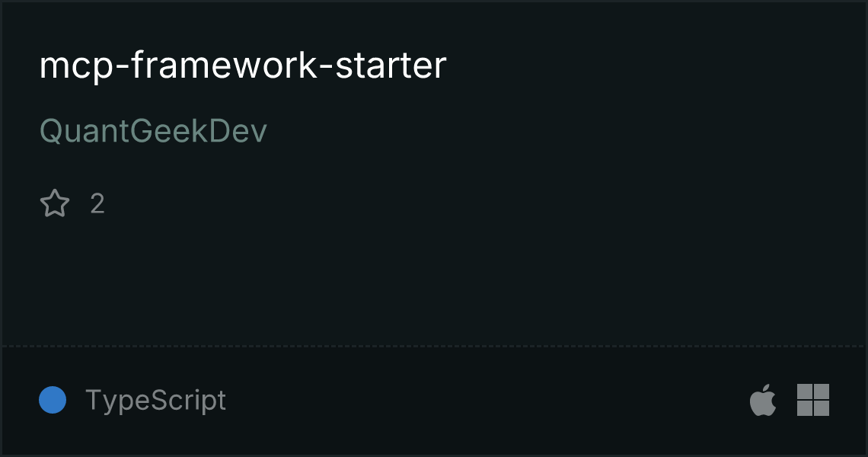Click the circular language color indicator
The width and height of the screenshot is (868, 457).
(53, 400)
